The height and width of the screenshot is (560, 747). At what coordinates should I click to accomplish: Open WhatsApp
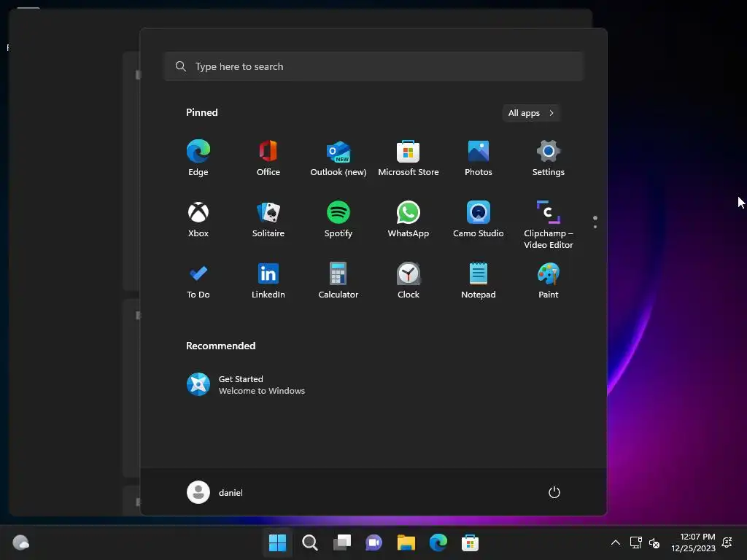[409, 219]
